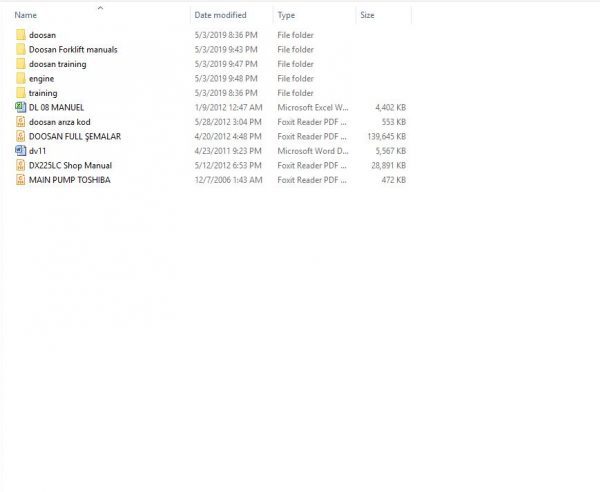This screenshot has height=492, width=600.
Task: Sort by the Date modified column header
Action: (x=220, y=15)
